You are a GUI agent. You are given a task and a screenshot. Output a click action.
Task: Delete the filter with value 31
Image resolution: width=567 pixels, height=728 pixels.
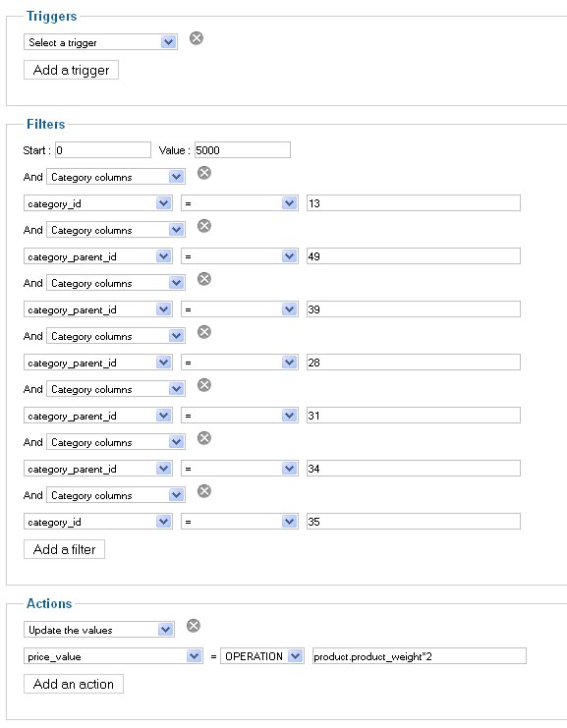coord(204,385)
